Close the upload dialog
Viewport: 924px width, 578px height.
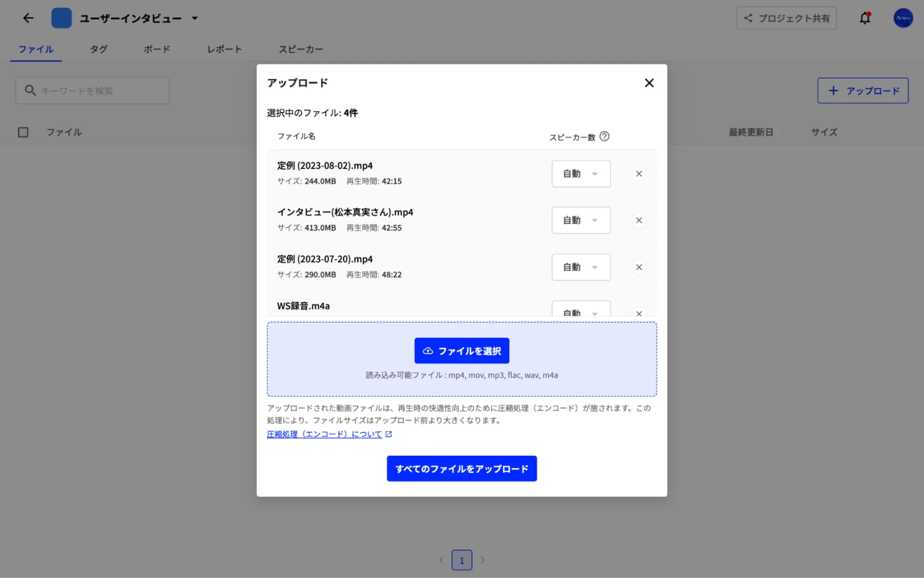point(649,83)
